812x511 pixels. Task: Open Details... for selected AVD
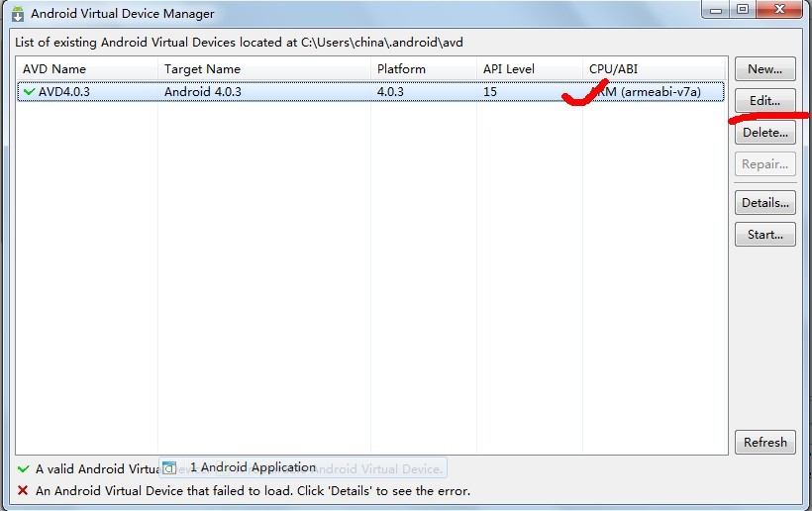pyautogui.click(x=764, y=202)
